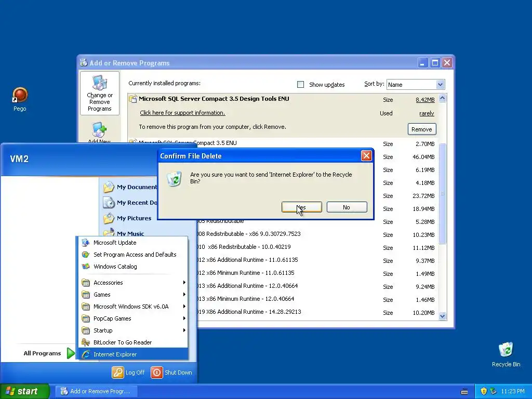Click the My Music folder icon
The width and height of the screenshot is (532, 399).
(x=109, y=233)
